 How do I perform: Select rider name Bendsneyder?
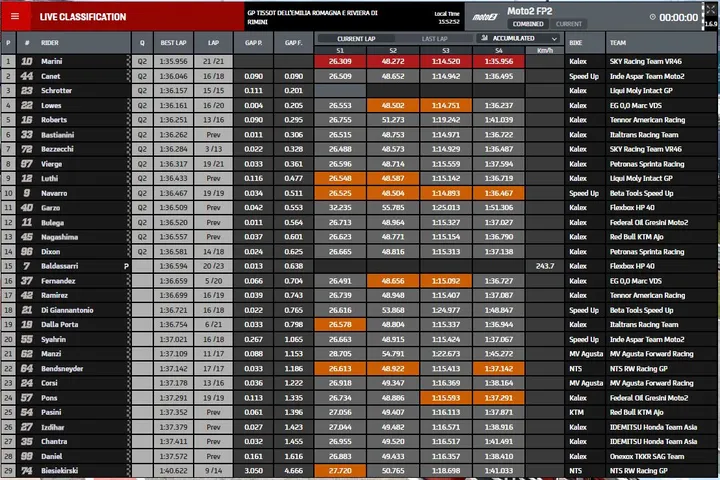point(62,368)
